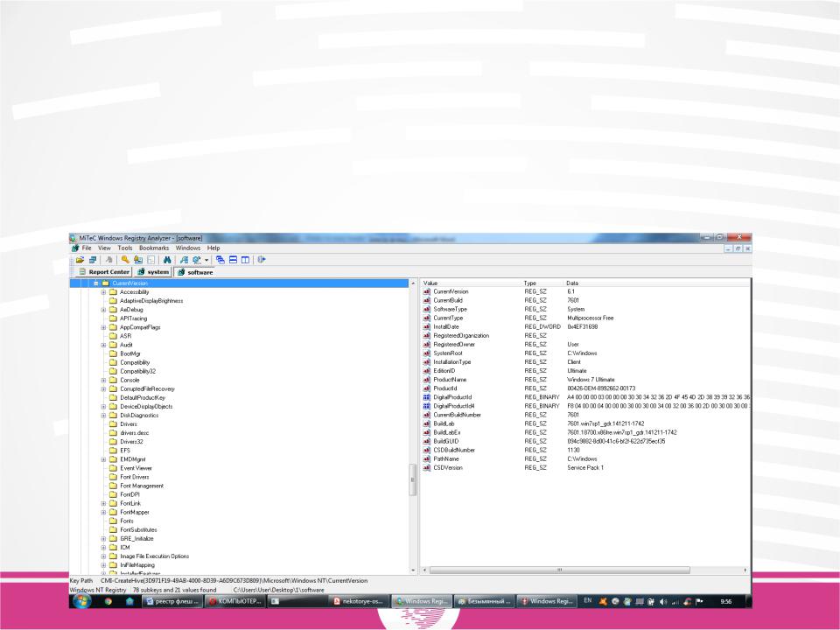This screenshot has height=630, width=840.
Task: Click the binoculars Find icon in toolbar
Action: 167,260
